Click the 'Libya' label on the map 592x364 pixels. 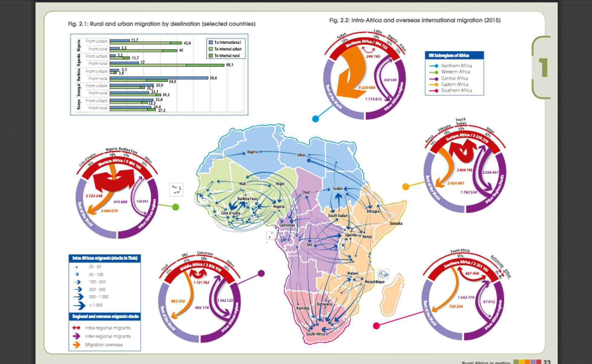pyautogui.click(x=301, y=155)
